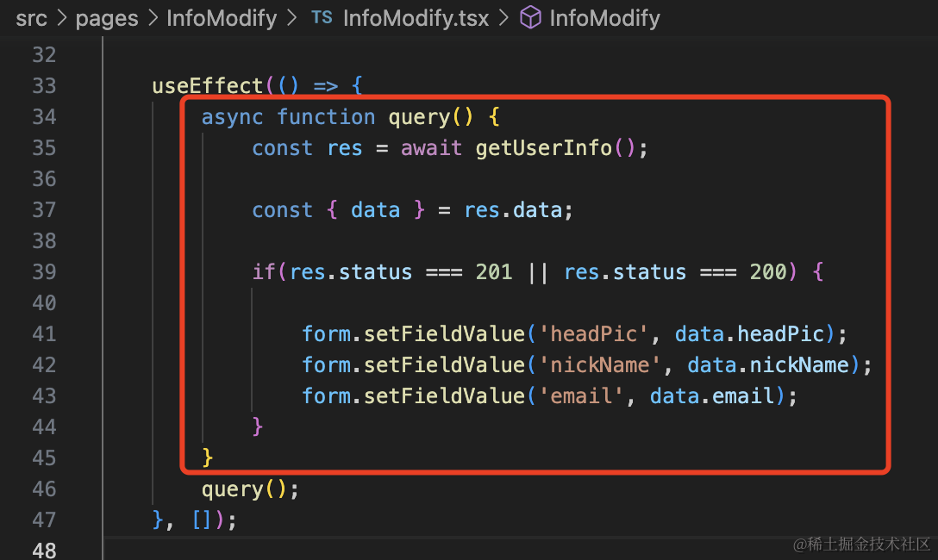Image resolution: width=938 pixels, height=560 pixels.
Task: Click the number 201 on line 39
Action: click(x=493, y=272)
